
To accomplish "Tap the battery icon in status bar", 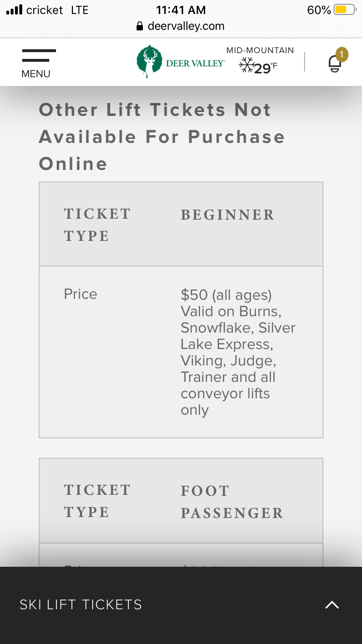I will point(344,10).
